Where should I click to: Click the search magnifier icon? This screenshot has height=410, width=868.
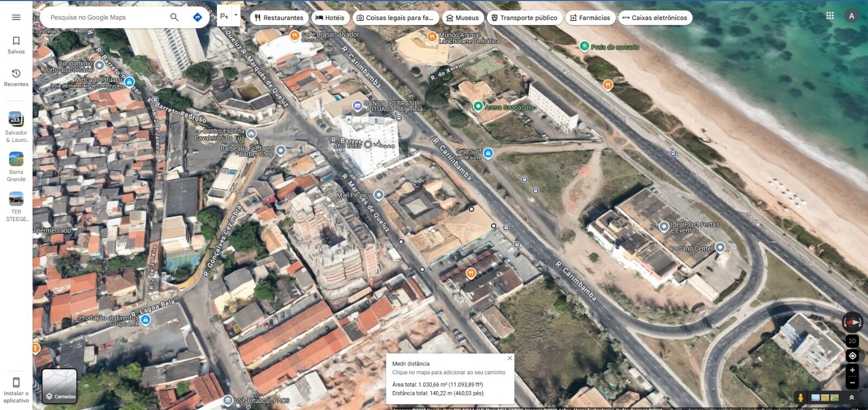[174, 17]
